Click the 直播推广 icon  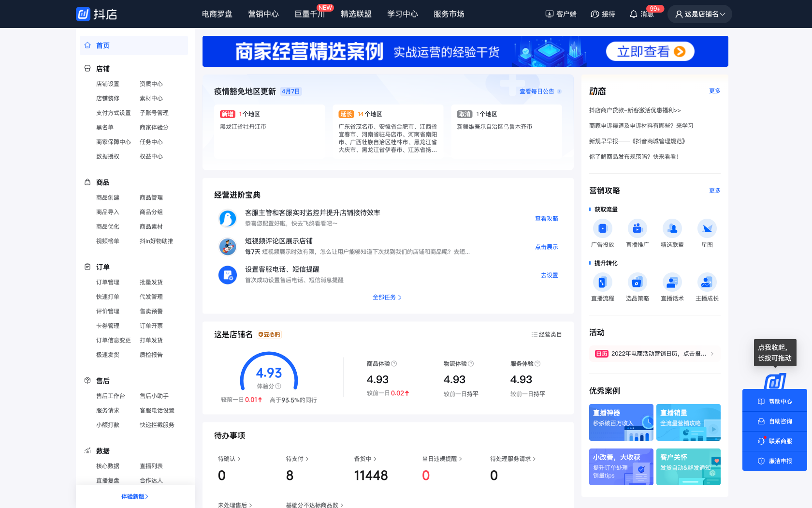pos(638,228)
